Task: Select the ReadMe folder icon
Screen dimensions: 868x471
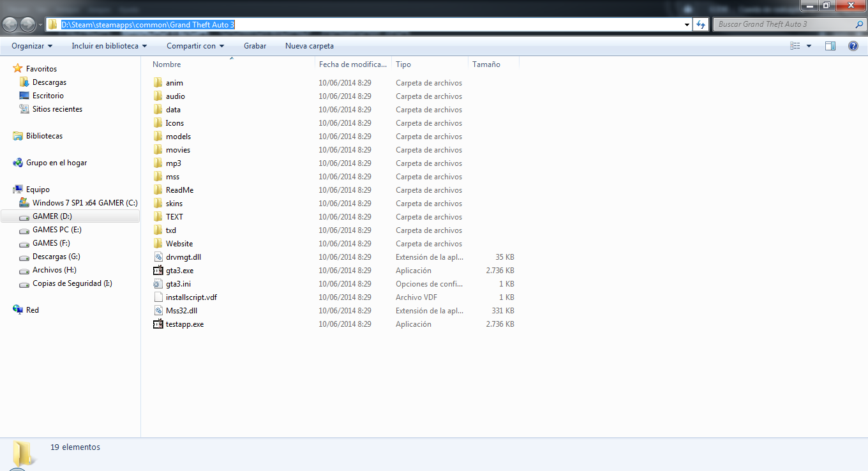Action: coord(158,190)
